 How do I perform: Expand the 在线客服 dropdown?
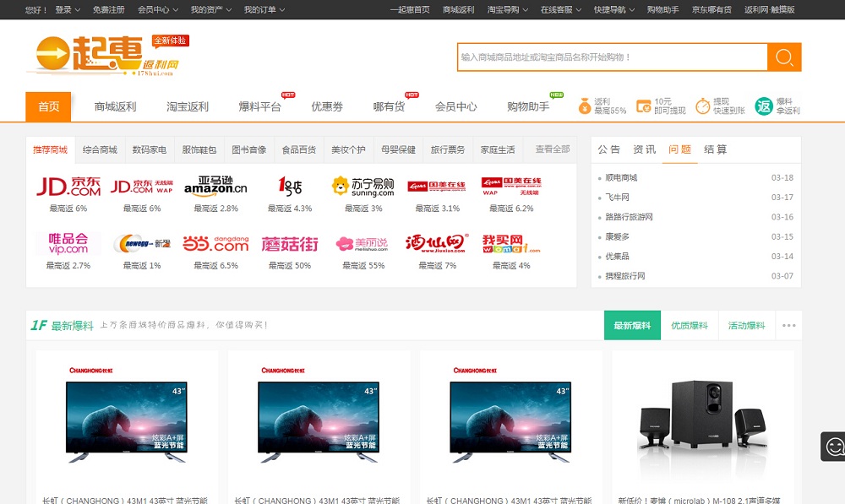(561, 9)
